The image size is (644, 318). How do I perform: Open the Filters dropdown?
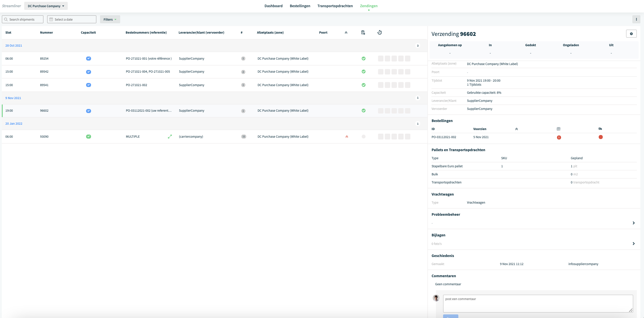click(x=110, y=19)
